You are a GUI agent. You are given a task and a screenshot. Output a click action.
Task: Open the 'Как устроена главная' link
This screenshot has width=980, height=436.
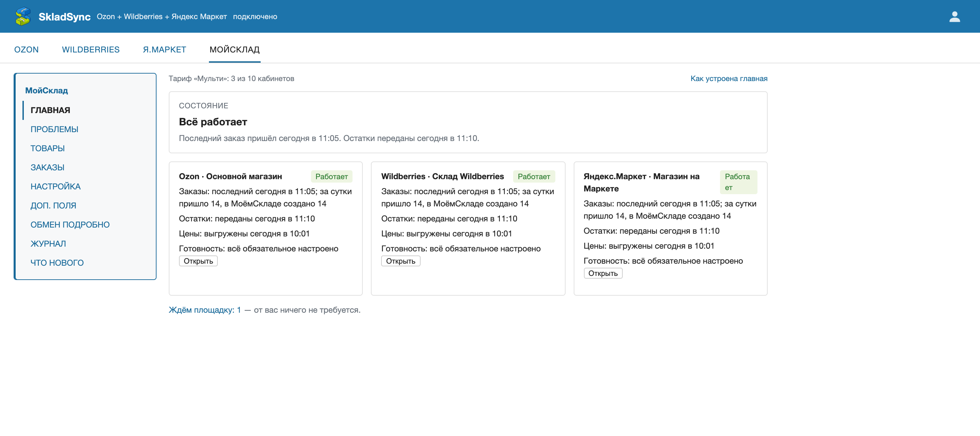[729, 78]
